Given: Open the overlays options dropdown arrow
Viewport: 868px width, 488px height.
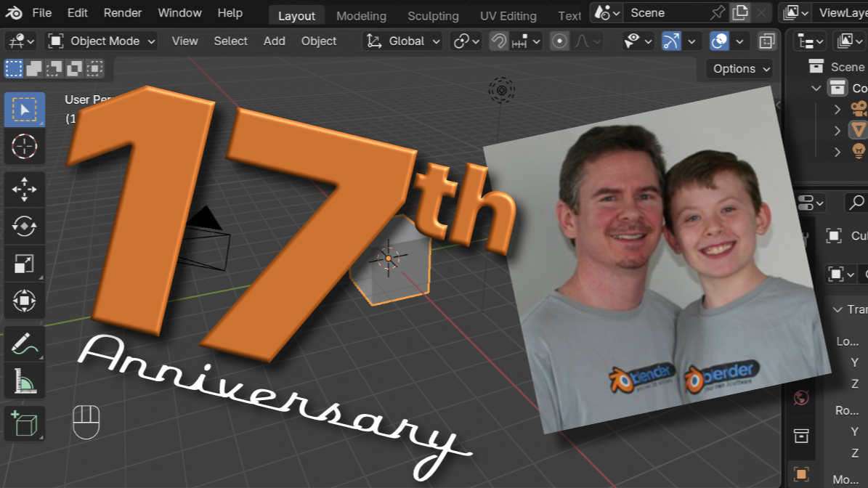Looking at the screenshot, I should pyautogui.click(x=739, y=41).
